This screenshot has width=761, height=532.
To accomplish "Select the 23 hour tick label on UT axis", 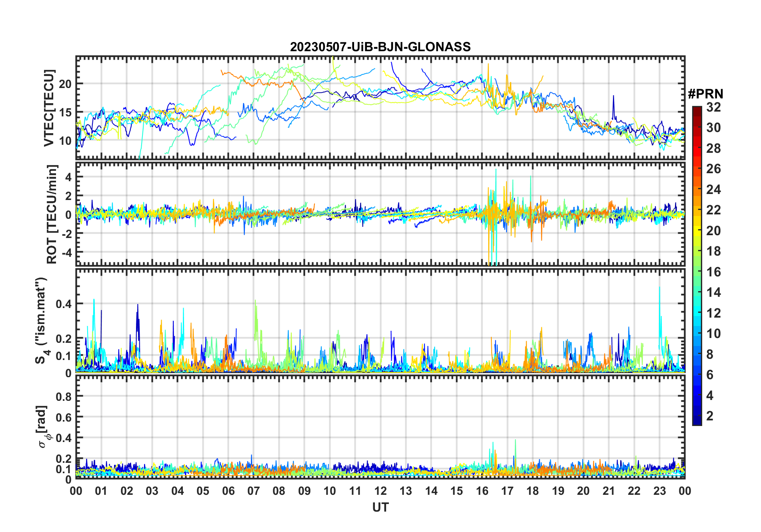I will (x=659, y=491).
